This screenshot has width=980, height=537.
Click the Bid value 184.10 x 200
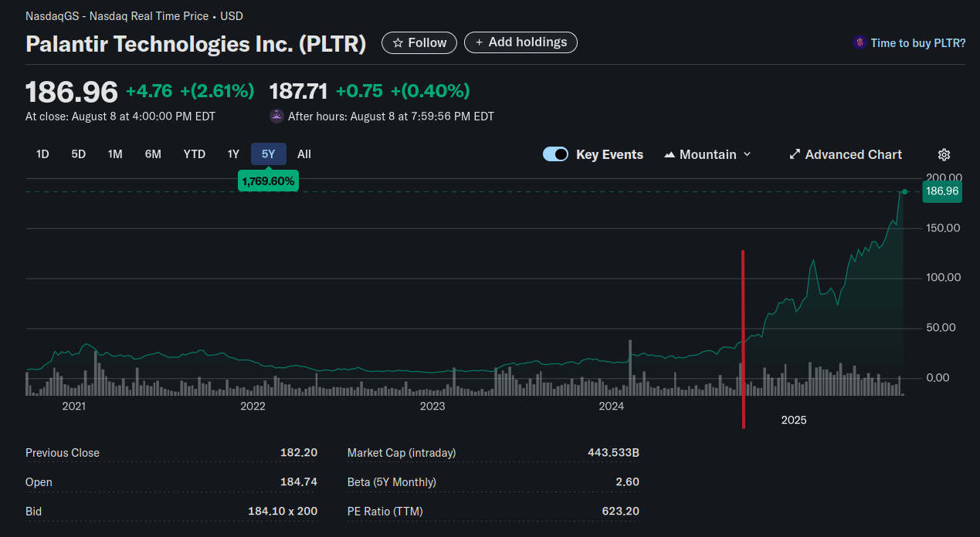coord(283,512)
